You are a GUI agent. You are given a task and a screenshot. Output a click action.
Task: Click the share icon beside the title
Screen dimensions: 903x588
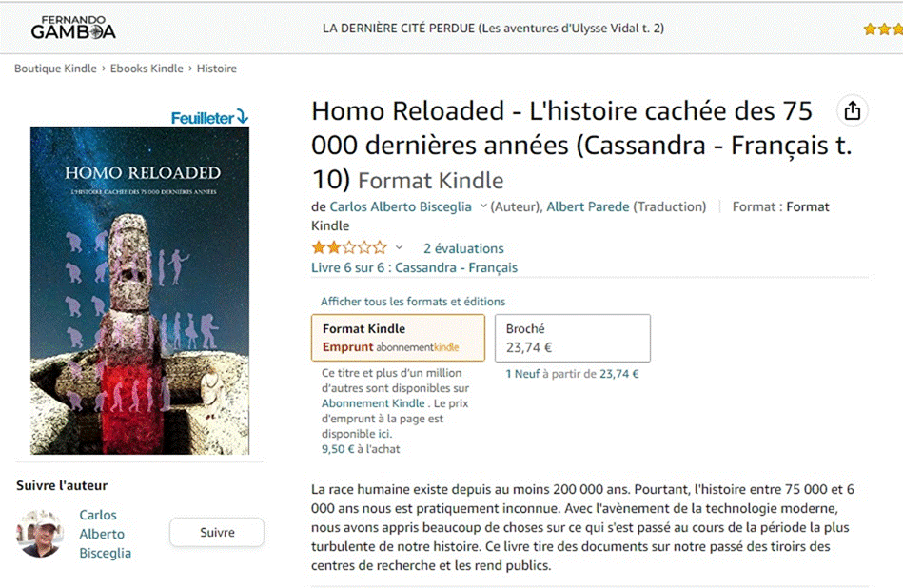(853, 110)
